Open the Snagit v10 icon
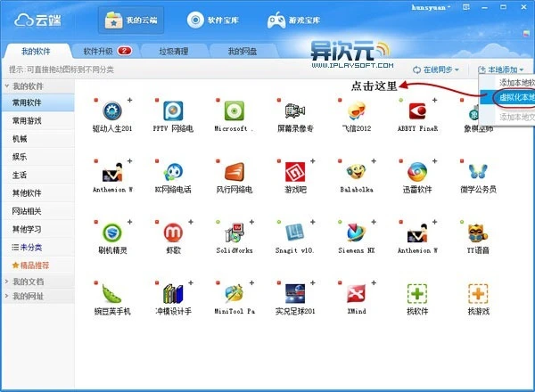This screenshot has height=392, width=535. (295, 233)
